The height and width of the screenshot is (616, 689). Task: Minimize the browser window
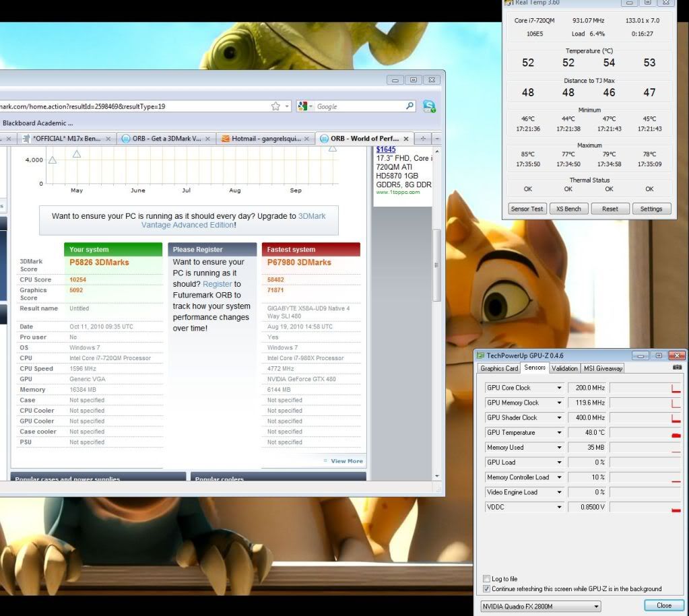click(395, 80)
